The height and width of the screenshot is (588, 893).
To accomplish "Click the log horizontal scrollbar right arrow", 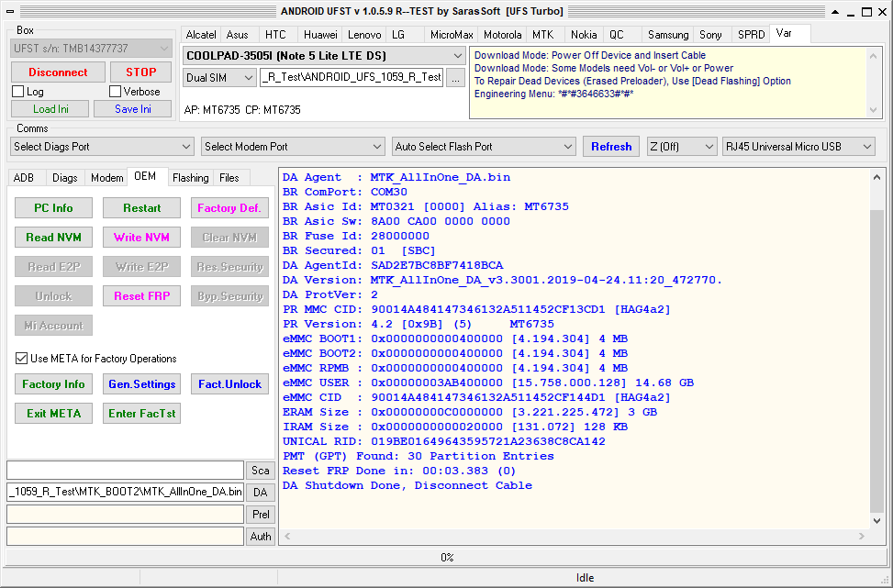I will pyautogui.click(x=861, y=537).
